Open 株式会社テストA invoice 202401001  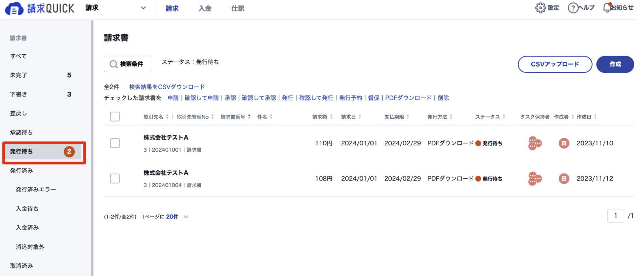166,137
